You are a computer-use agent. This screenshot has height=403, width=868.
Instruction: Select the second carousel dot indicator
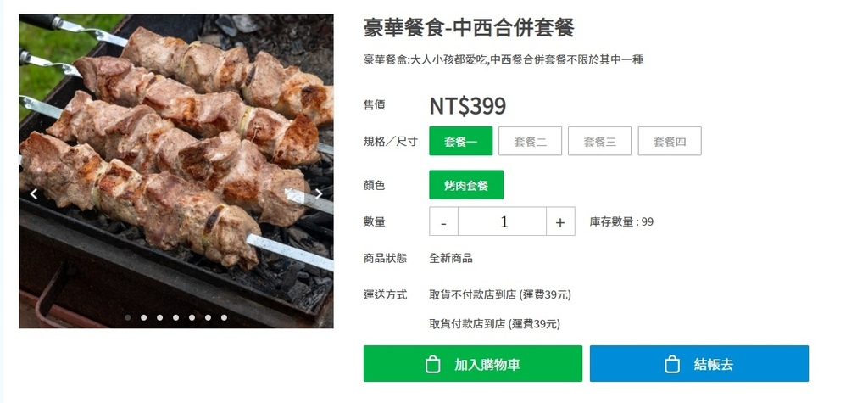coord(144,317)
